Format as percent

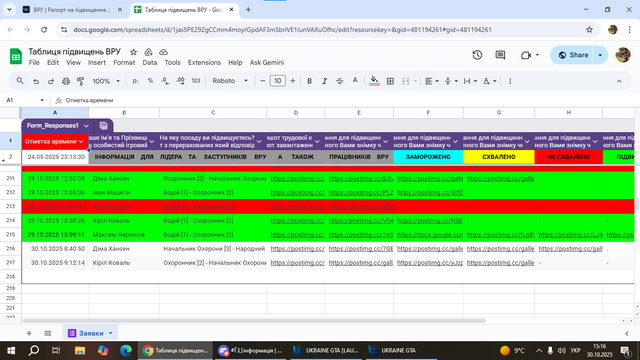tap(150, 81)
